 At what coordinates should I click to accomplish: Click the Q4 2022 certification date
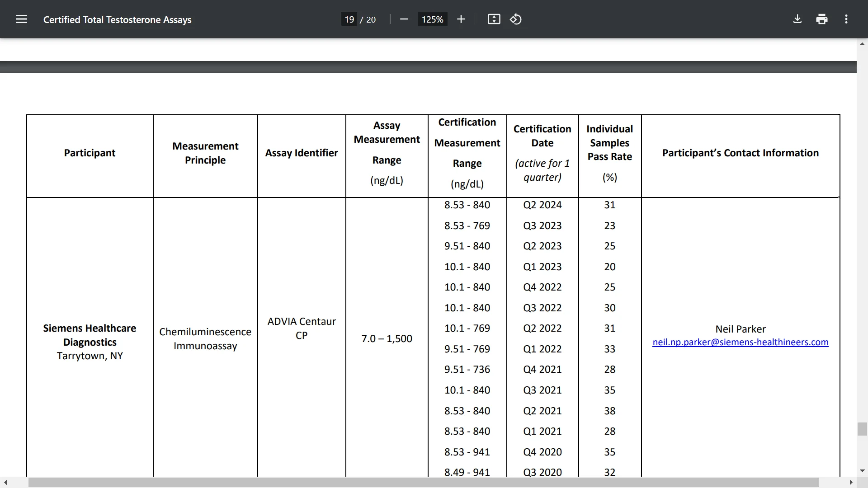pos(542,287)
